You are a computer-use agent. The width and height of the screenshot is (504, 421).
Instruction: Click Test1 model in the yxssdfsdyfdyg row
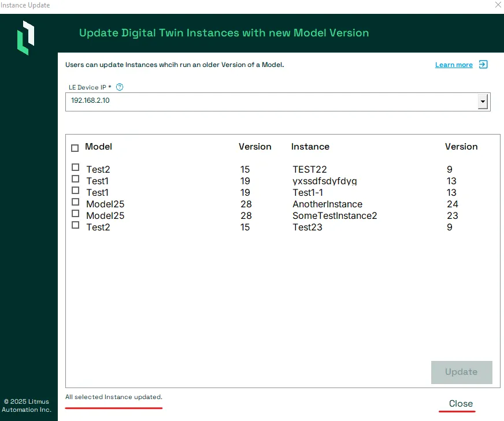pyautogui.click(x=98, y=181)
